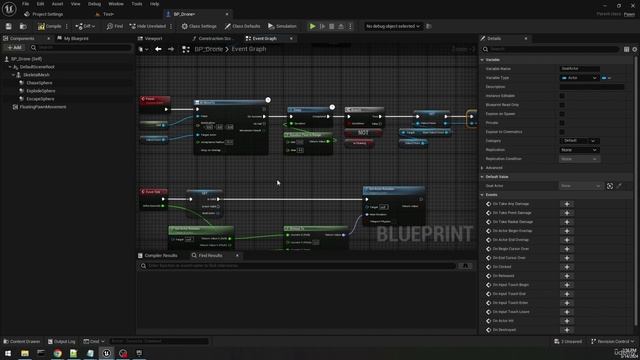Click the green Play button
The height and width of the screenshot is (360, 640).
pyautogui.click(x=313, y=26)
